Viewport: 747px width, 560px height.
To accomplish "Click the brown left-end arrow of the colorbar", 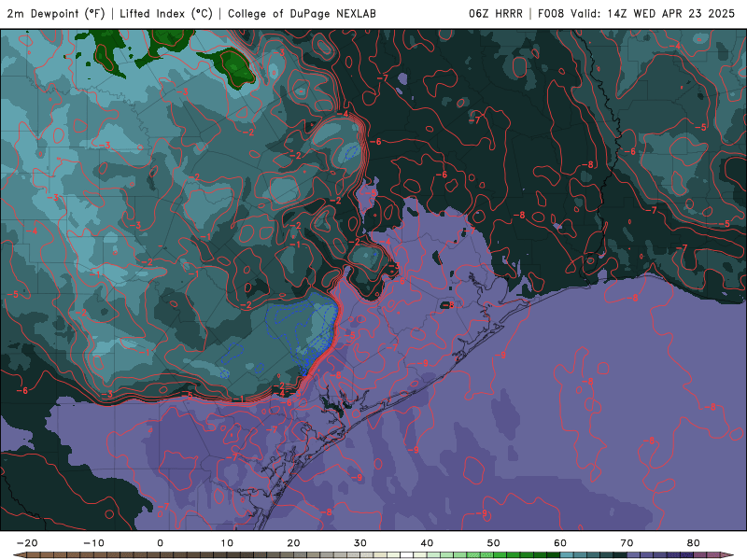I will click(20, 555).
